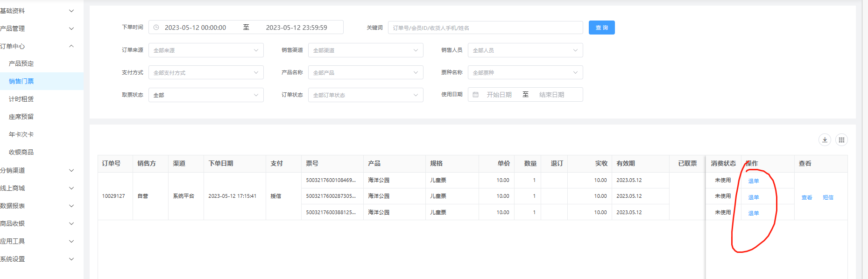Click the download export icon above table
Screen dimensions: 868x279
(825, 140)
